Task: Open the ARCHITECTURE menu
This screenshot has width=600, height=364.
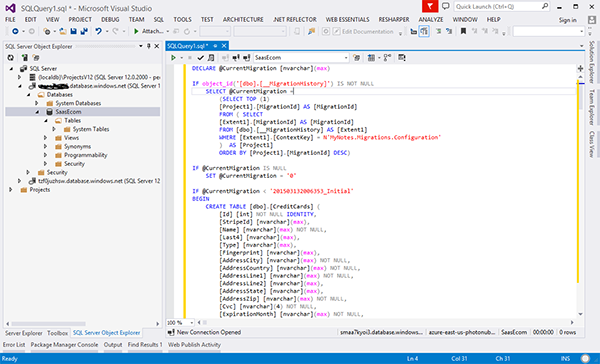Action: pyautogui.click(x=243, y=20)
